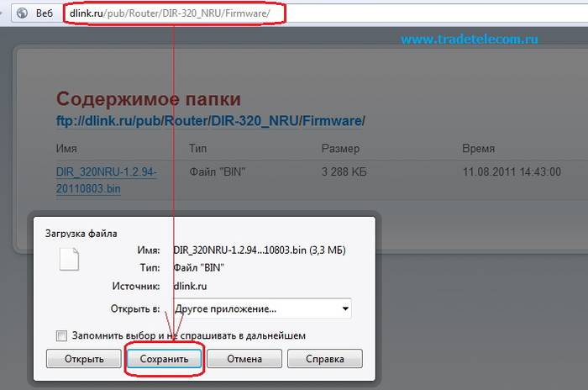Click the 'Содержимое папки' heading
This screenshot has width=588, height=390.
[x=149, y=99]
